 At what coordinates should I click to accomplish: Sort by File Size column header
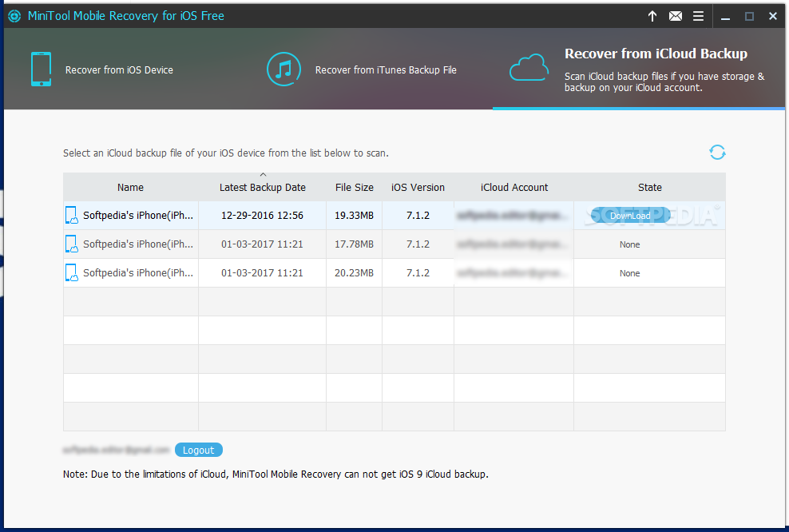pos(355,187)
